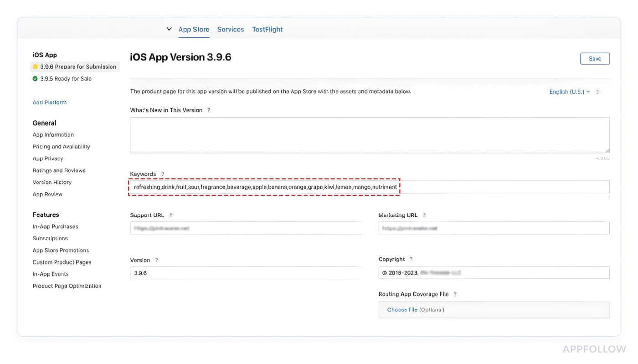Click the help icon beside the language selector
The height and width of the screenshot is (364, 638).
pyautogui.click(x=597, y=92)
